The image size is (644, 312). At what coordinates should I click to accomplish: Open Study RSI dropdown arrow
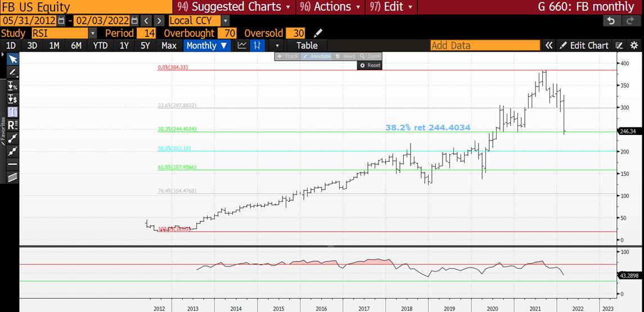pyautogui.click(x=93, y=33)
